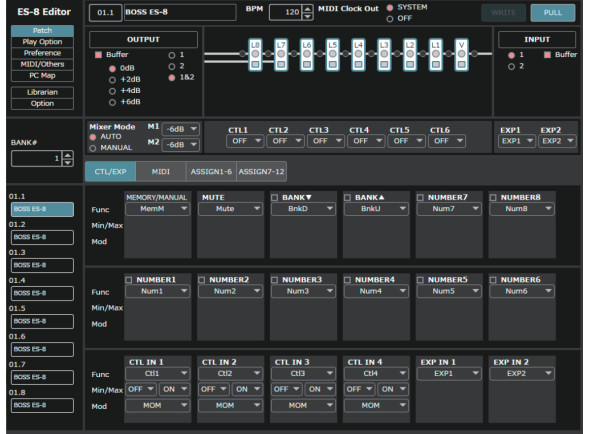Toggle the L2 loop block in signal chain
The image size is (590, 434).
410,55
